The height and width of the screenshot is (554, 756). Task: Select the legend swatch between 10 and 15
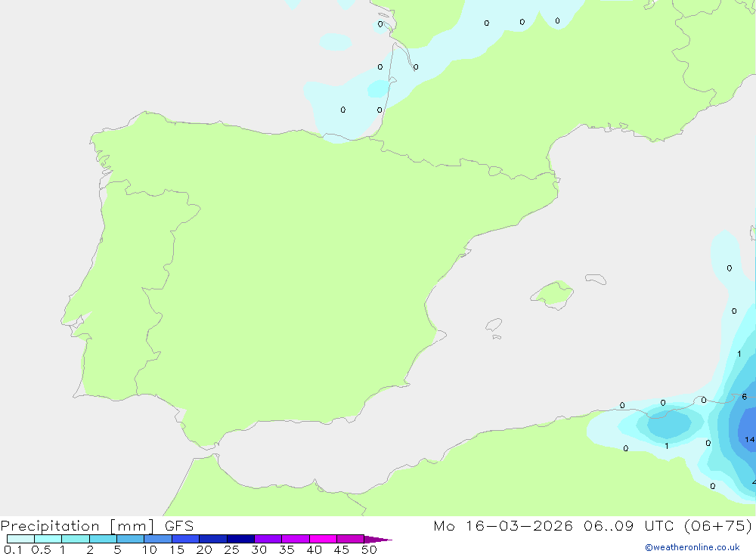coord(158,539)
